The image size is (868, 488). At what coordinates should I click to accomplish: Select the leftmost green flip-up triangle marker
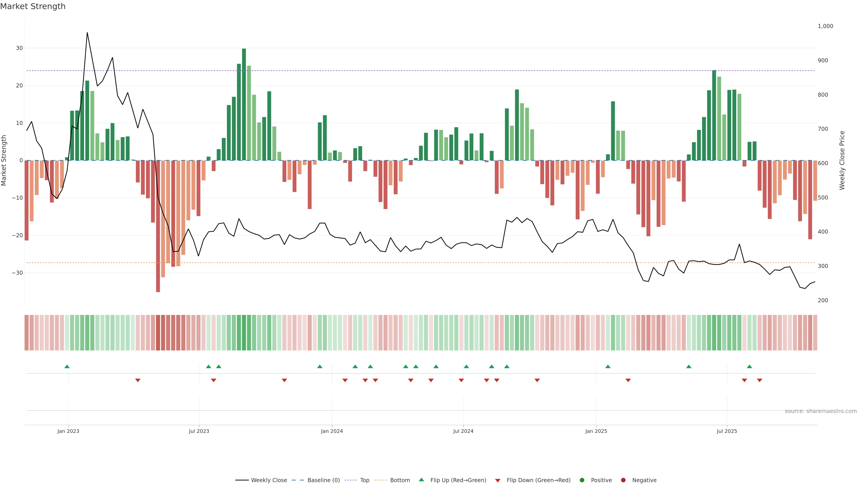point(67,366)
